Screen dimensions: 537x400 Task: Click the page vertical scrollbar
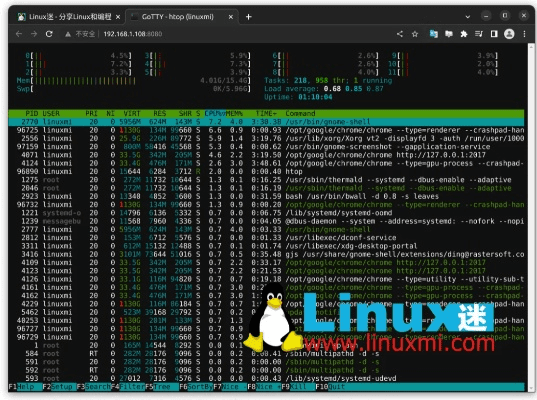tap(531, 218)
